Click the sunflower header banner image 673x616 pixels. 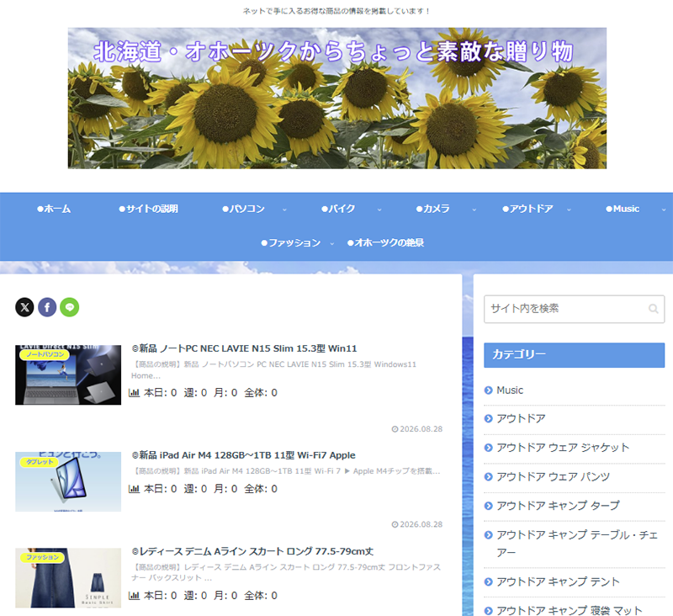(337, 98)
